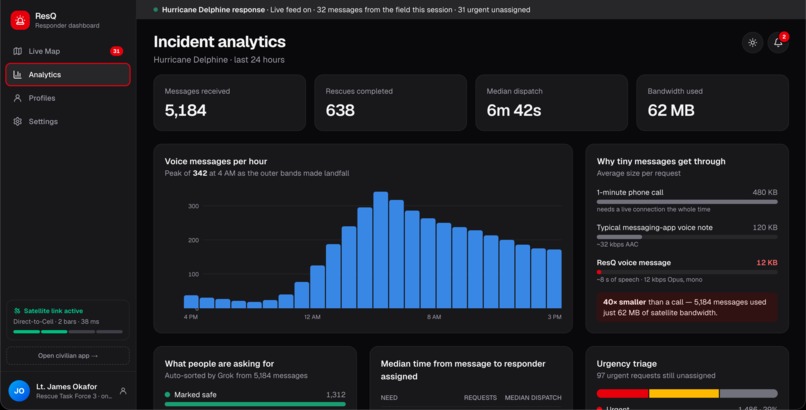Viewport: 806px width, 410px height.
Task: Click the green live status dot in banner
Action: pos(156,10)
